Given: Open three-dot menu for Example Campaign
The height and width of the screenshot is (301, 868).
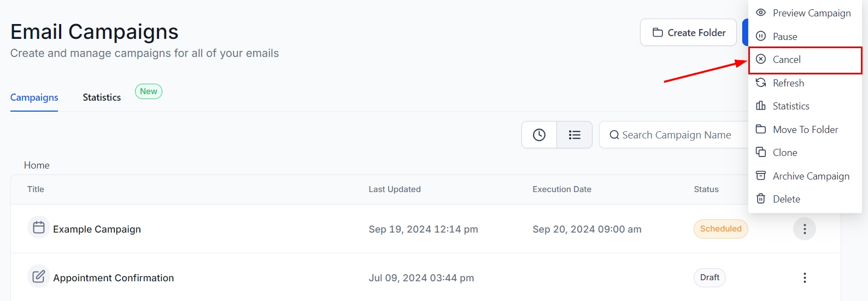Looking at the screenshot, I should point(805,229).
